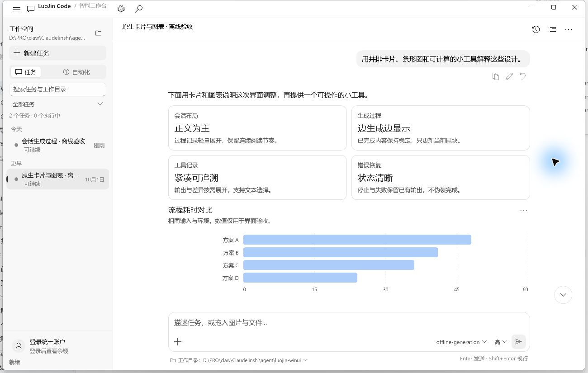This screenshot has height=373, width=588.
Task: Click the plus icon to add an attachment
Action: (x=178, y=342)
